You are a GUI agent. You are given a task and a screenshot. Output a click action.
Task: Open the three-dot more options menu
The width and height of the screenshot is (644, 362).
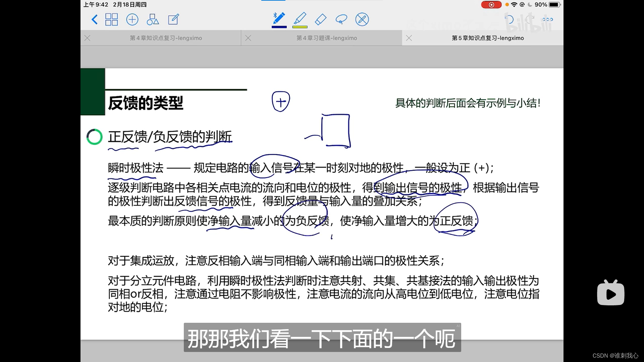coord(547,19)
